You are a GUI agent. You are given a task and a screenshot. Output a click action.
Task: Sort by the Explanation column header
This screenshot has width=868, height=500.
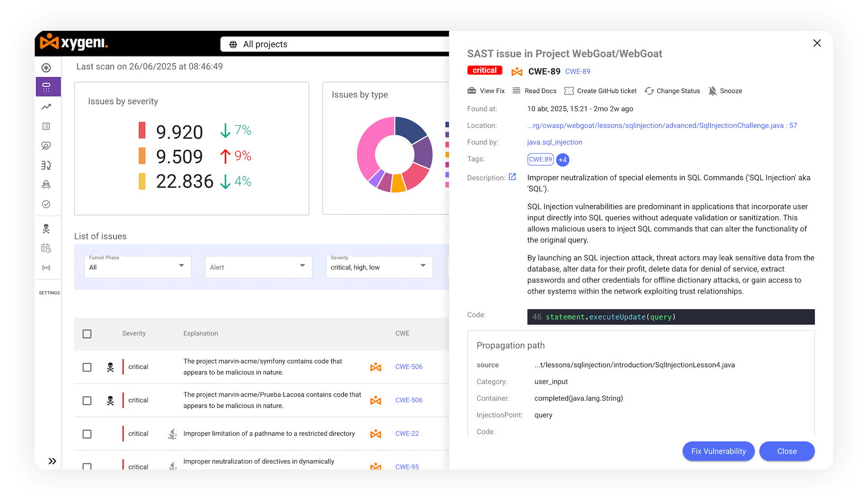coord(201,333)
